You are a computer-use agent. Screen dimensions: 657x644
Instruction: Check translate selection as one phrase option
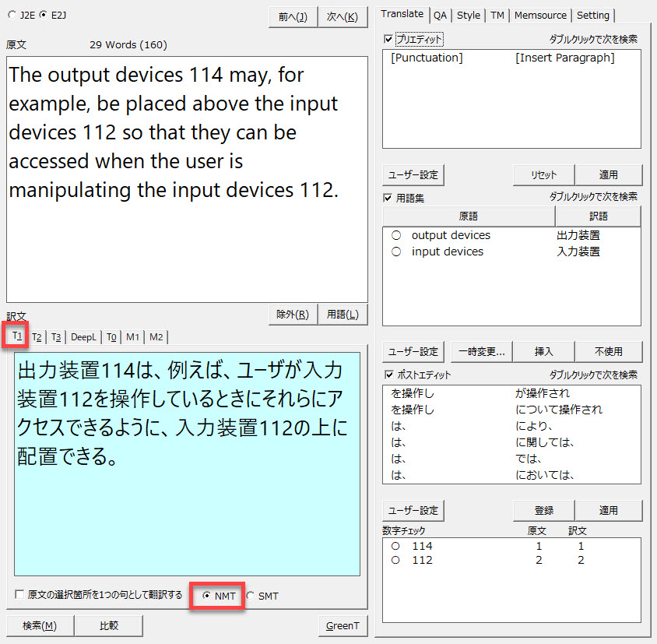coord(19,595)
